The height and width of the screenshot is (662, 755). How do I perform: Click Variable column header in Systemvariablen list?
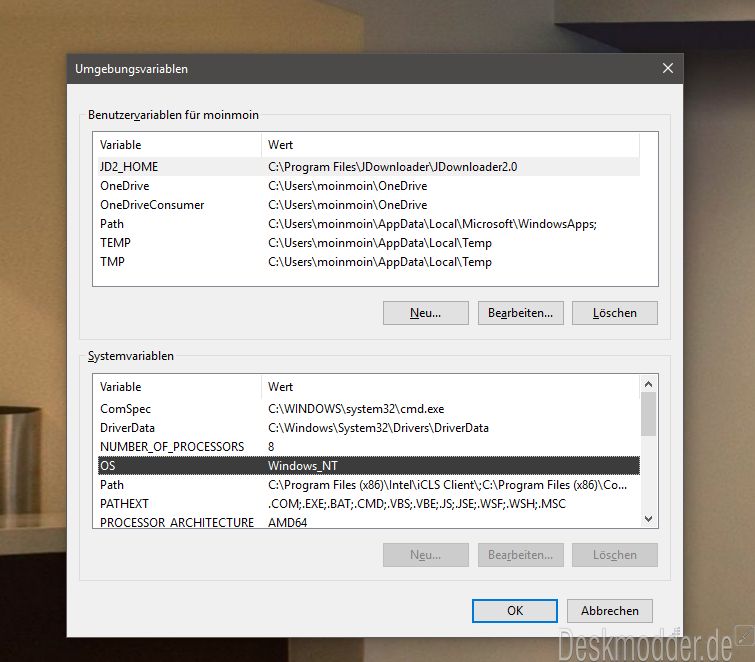coord(180,387)
